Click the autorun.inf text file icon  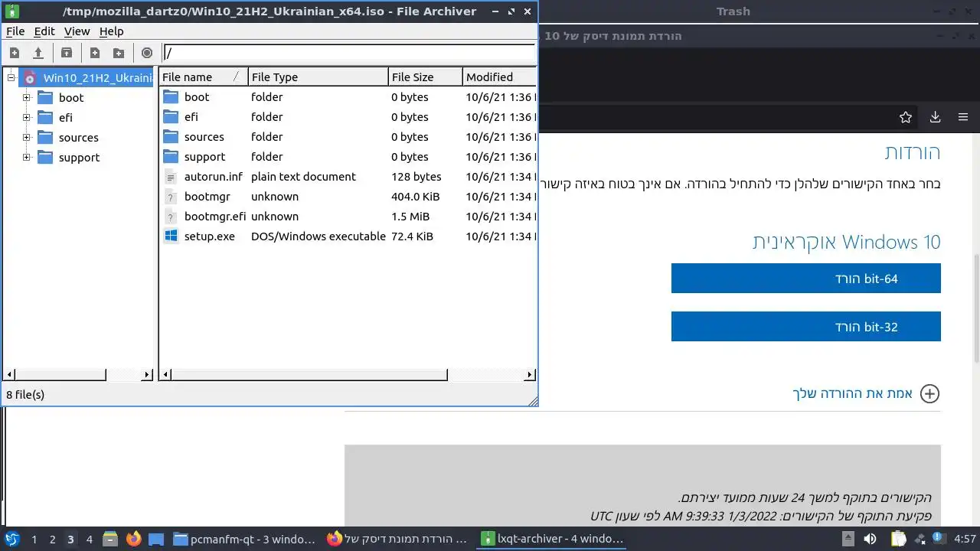coord(170,177)
